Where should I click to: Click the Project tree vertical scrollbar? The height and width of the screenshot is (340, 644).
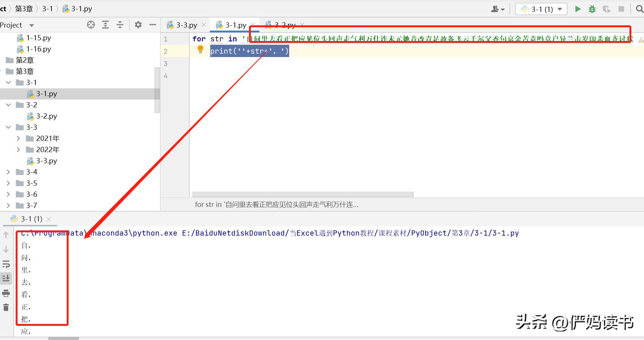pos(157,89)
